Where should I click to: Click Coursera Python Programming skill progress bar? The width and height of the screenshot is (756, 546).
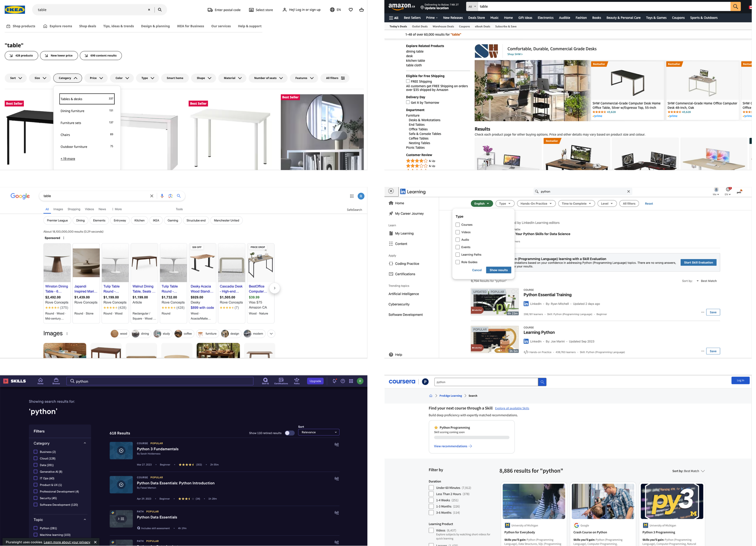click(x=472, y=437)
